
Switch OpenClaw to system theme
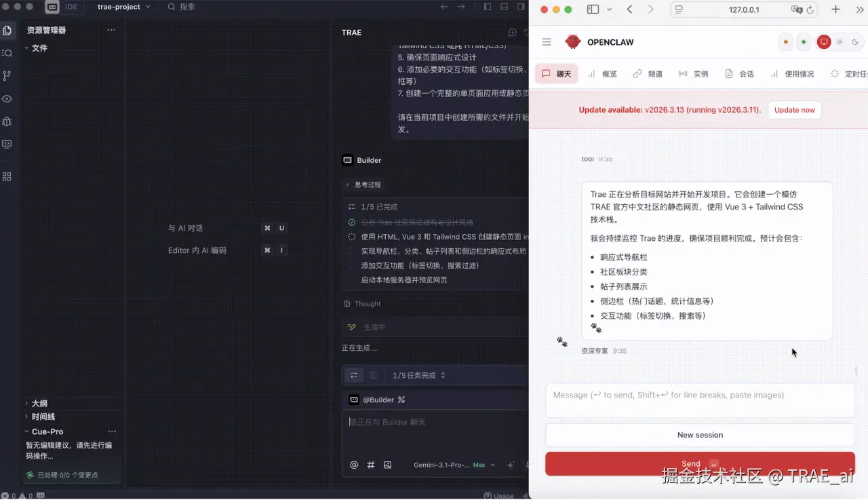824,42
